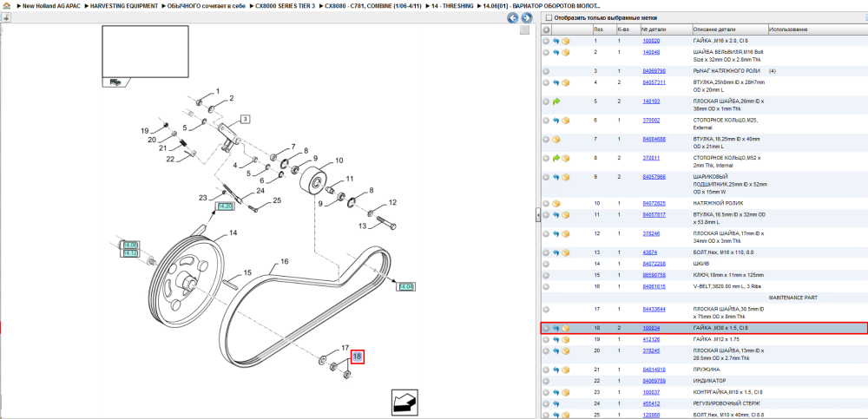Open the previous diagram with the left arrow

tap(513, 18)
